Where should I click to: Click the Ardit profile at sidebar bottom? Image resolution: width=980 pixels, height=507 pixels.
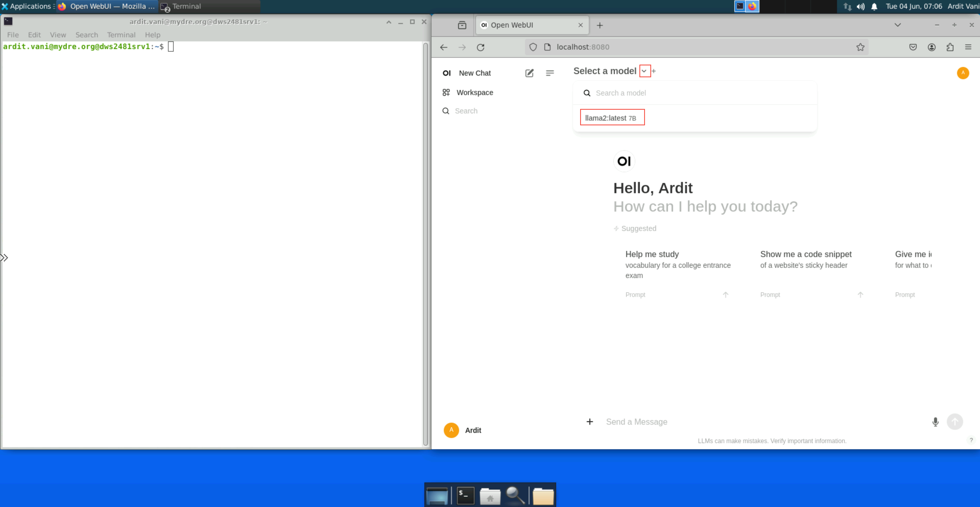(x=462, y=430)
